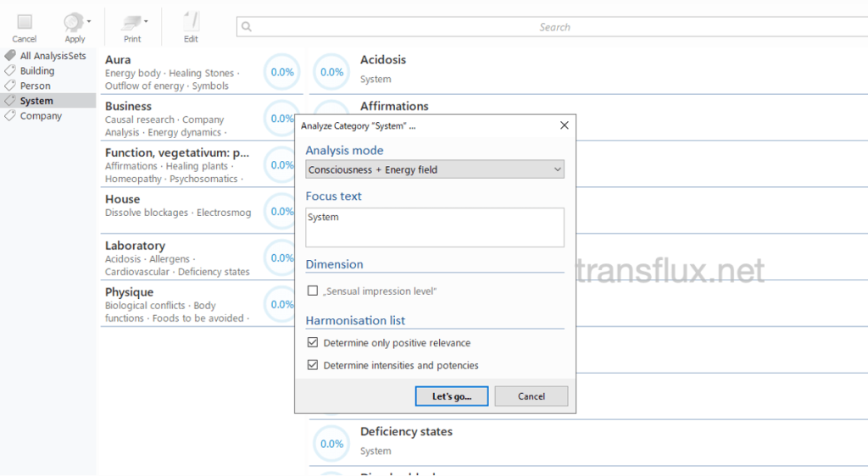The height and width of the screenshot is (476, 868).
Task: Click the Edit toolbar icon
Action: (191, 23)
